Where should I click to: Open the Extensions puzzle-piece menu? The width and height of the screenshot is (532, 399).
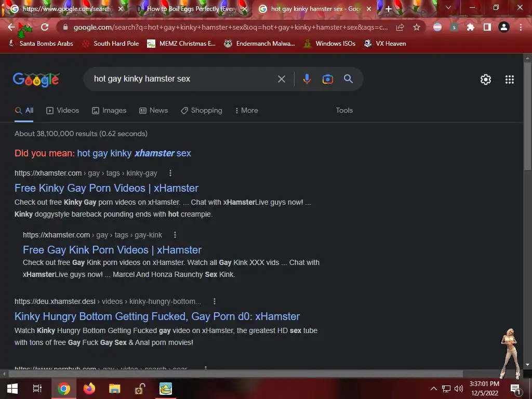[471, 27]
